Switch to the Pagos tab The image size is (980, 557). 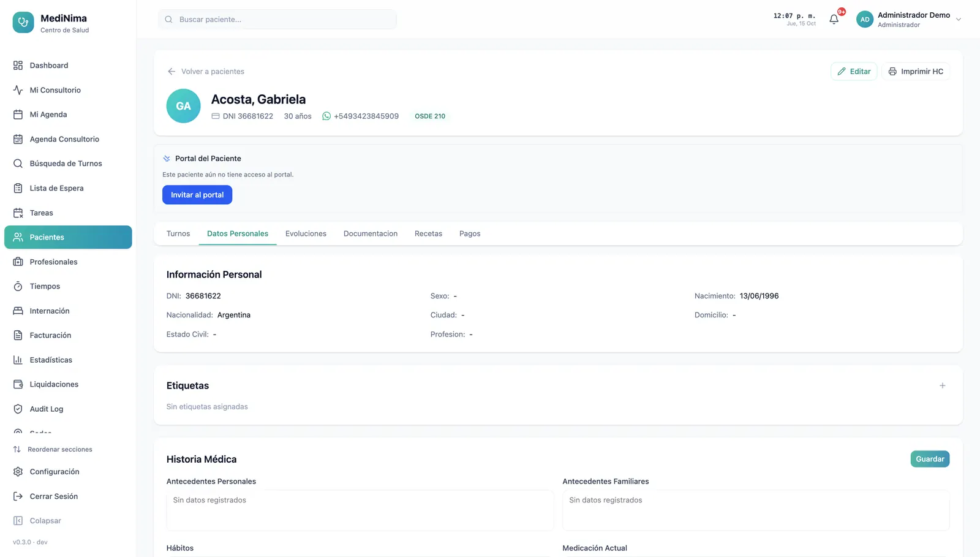470,233
